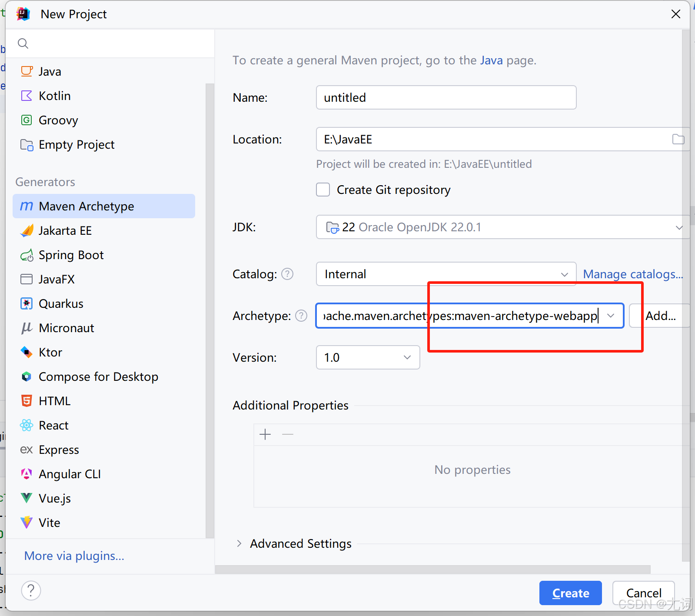The height and width of the screenshot is (616, 695).
Task: Open More via plugins link
Action: tap(74, 556)
